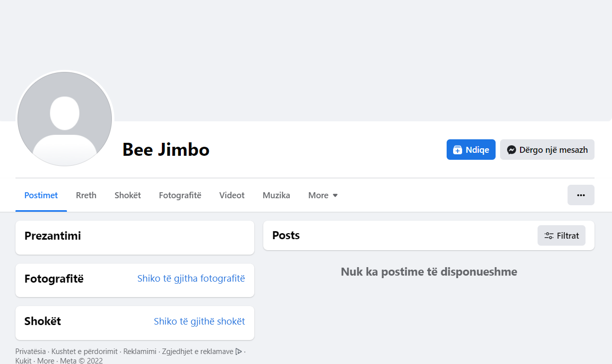Open the Privatësia footer link
Image resolution: width=612 pixels, height=364 pixels.
coord(30,352)
